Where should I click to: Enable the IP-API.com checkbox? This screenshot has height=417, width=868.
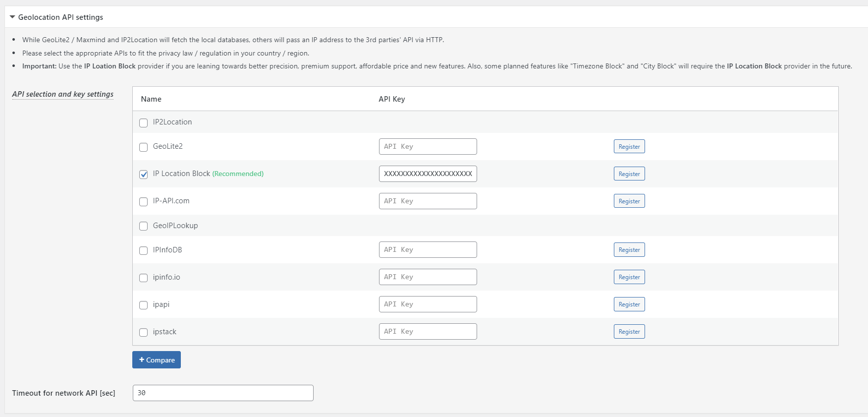(144, 201)
